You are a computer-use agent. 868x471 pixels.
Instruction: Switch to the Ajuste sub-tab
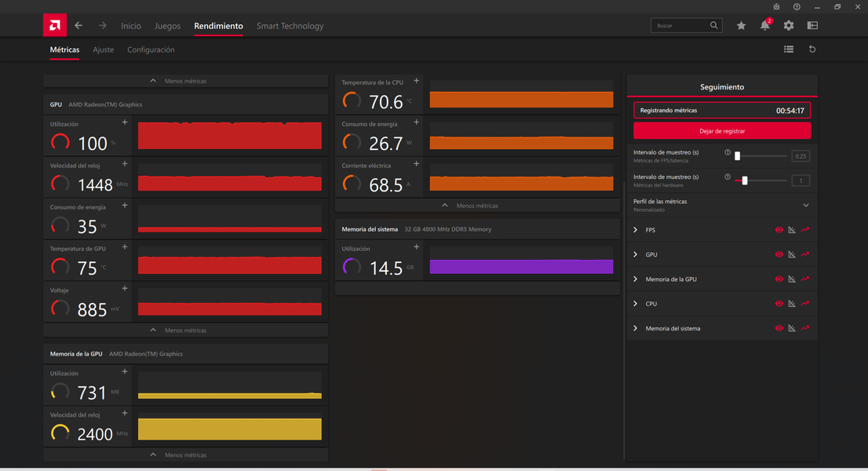103,49
